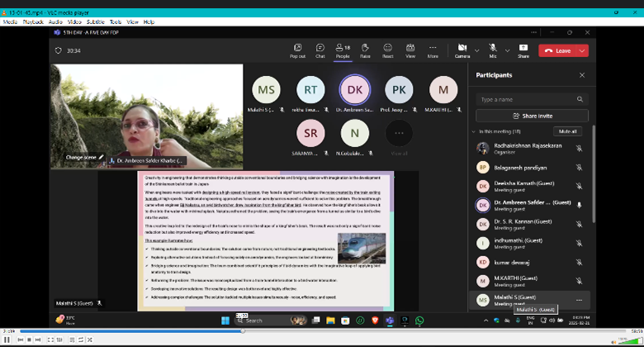Image resolution: width=644 pixels, height=347 pixels.
Task: Toggle the Mic mute button
Action: 492,50
